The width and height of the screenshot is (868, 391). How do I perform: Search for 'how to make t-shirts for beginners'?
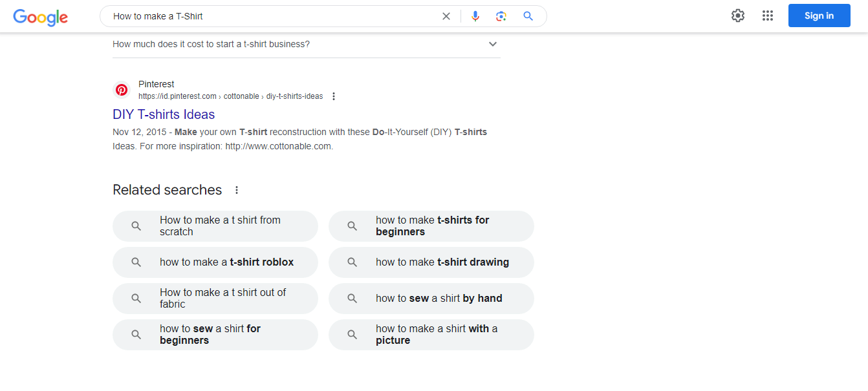[431, 226]
